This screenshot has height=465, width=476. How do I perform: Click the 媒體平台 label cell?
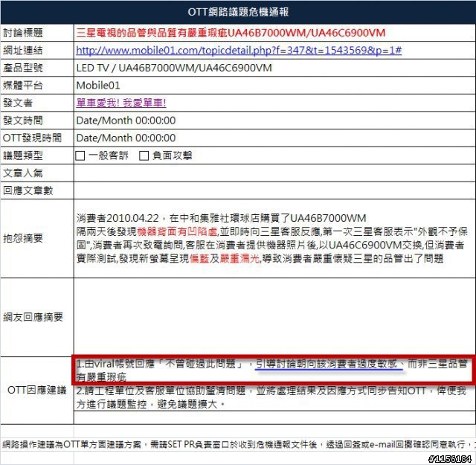pos(37,86)
